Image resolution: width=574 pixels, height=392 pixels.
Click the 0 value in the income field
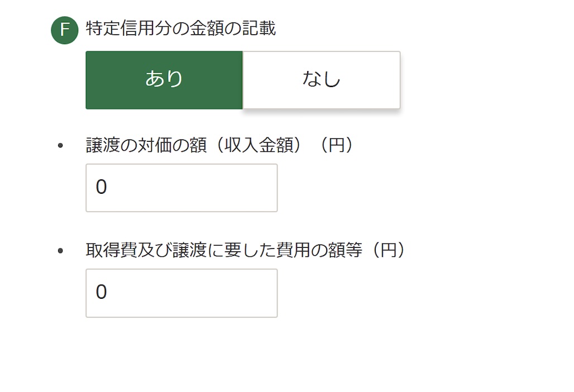[x=102, y=187]
